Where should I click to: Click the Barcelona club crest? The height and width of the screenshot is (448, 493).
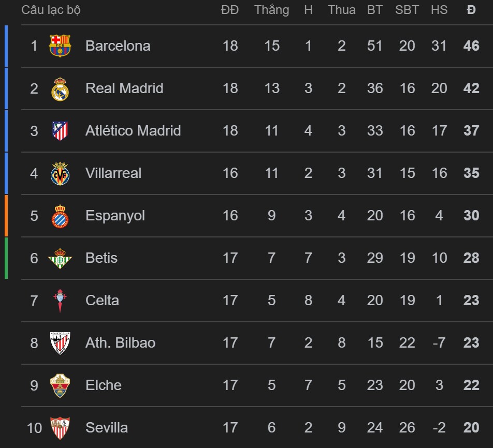pyautogui.click(x=60, y=46)
